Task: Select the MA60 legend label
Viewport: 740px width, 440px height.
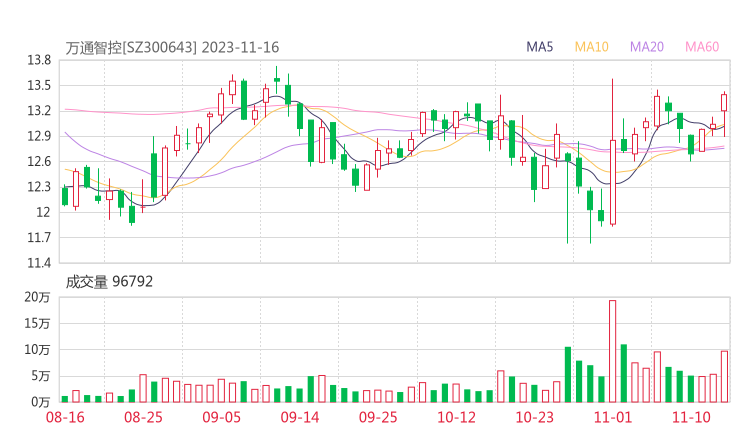Action: tap(702, 47)
